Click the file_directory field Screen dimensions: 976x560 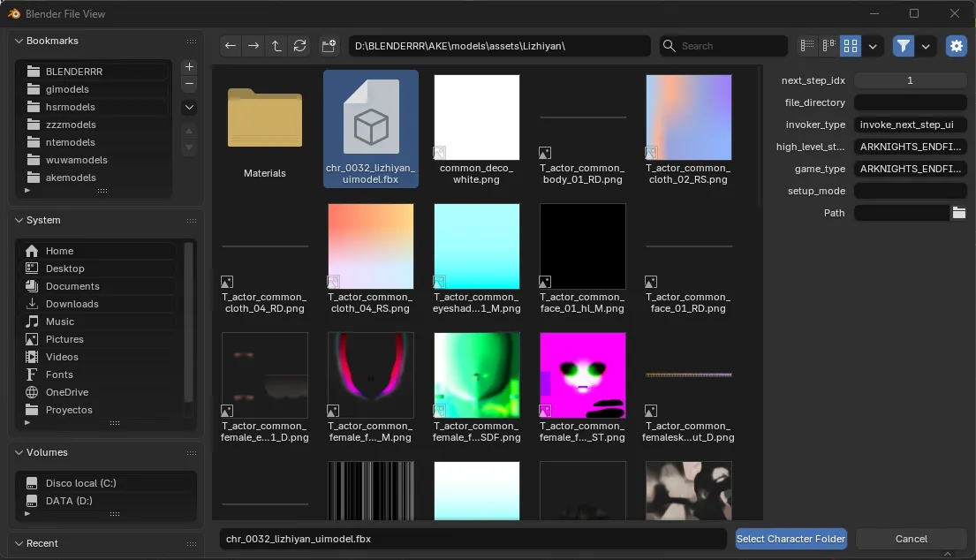910,102
